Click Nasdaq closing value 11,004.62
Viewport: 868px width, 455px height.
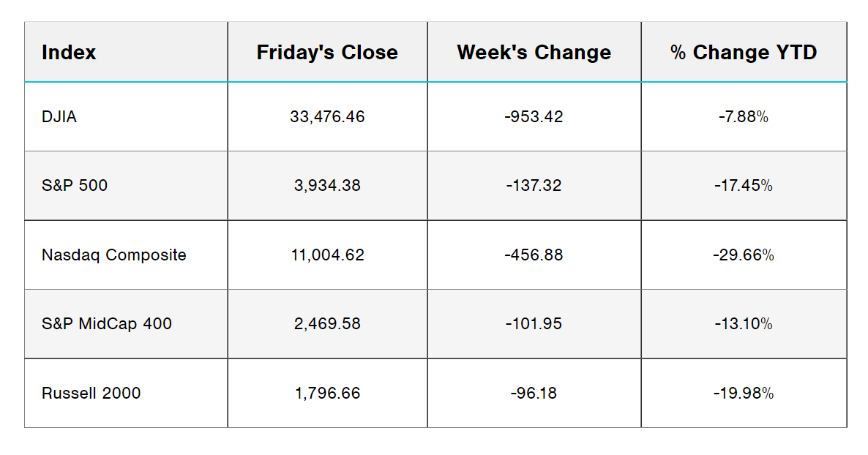[327, 255]
